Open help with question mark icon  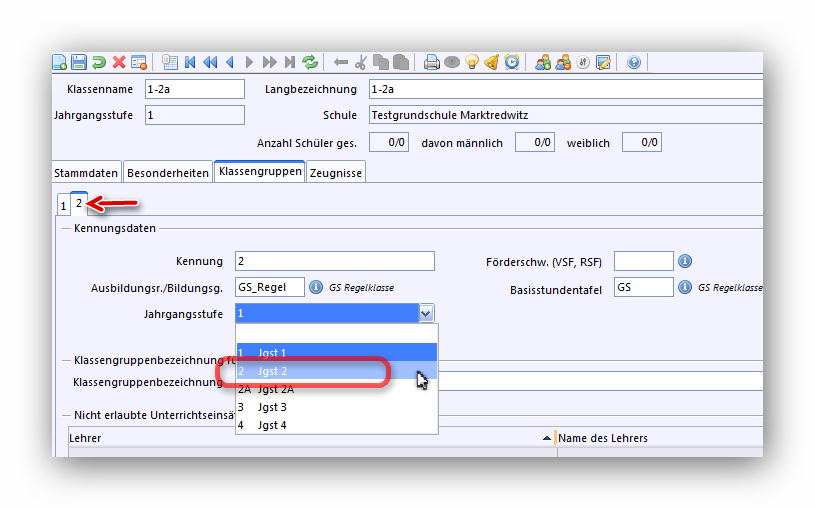point(634,62)
